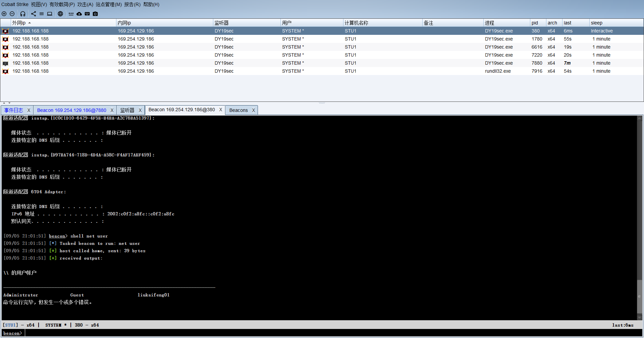Close the 监听器 tab
The height and width of the screenshot is (338, 644).
click(x=140, y=110)
